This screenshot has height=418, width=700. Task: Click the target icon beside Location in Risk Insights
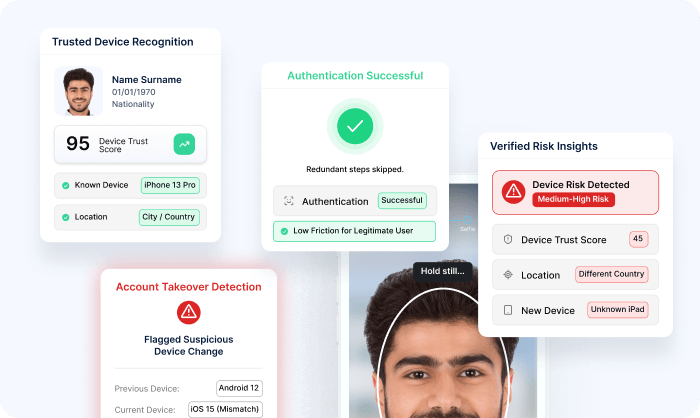[x=508, y=275]
